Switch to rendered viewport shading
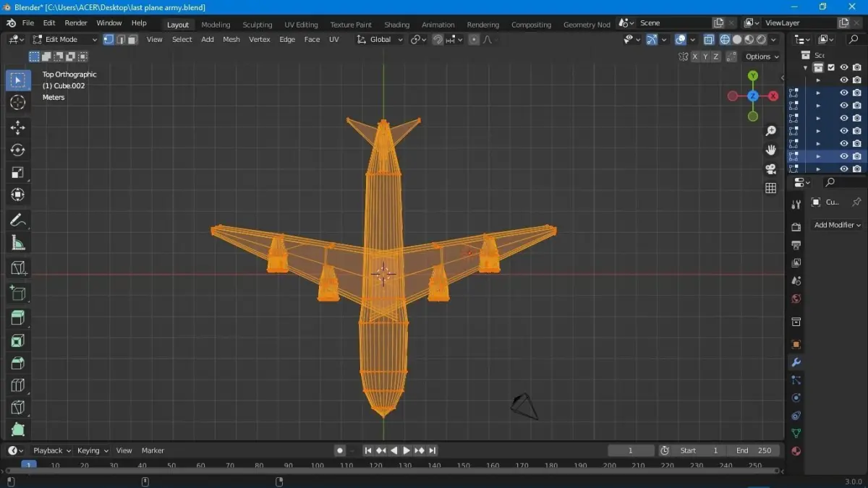The width and height of the screenshot is (868, 488). (x=761, y=40)
